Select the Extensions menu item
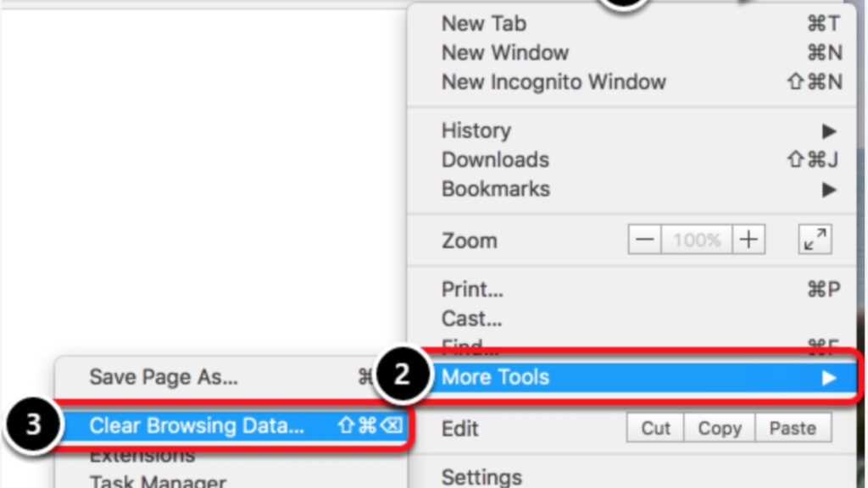The height and width of the screenshot is (488, 868). (142, 455)
